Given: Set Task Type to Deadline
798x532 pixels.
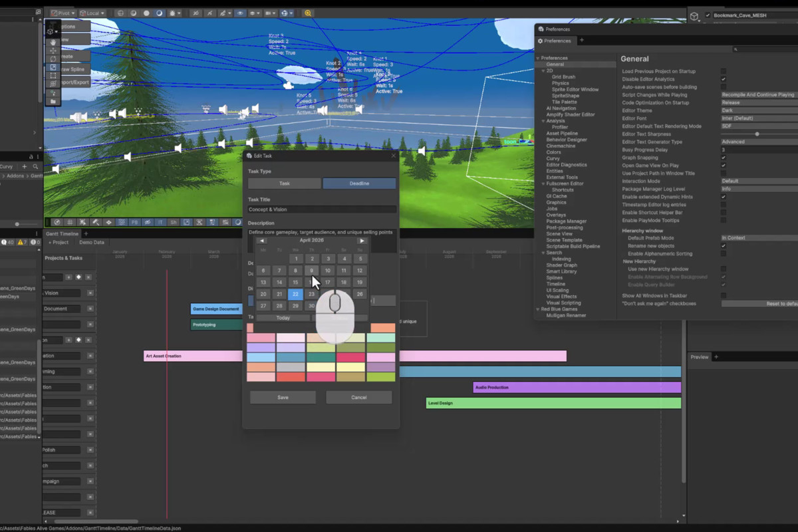Looking at the screenshot, I should pyautogui.click(x=359, y=184).
